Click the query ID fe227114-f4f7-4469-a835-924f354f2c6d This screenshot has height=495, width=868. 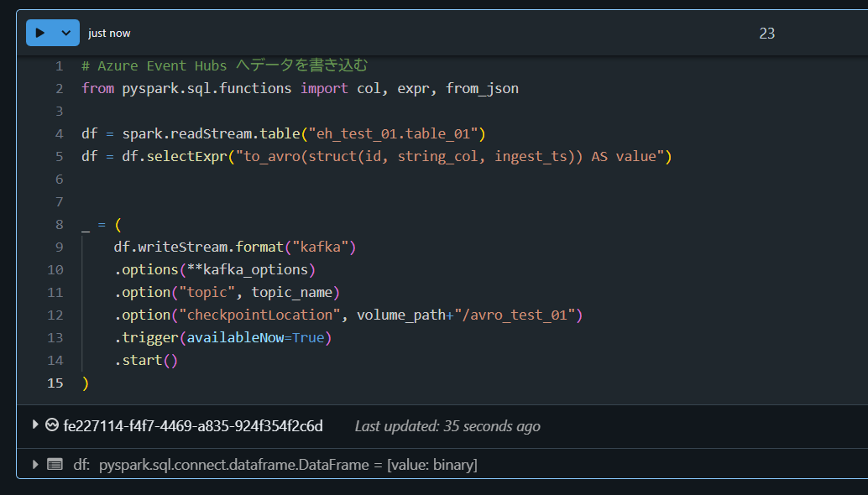(x=193, y=426)
